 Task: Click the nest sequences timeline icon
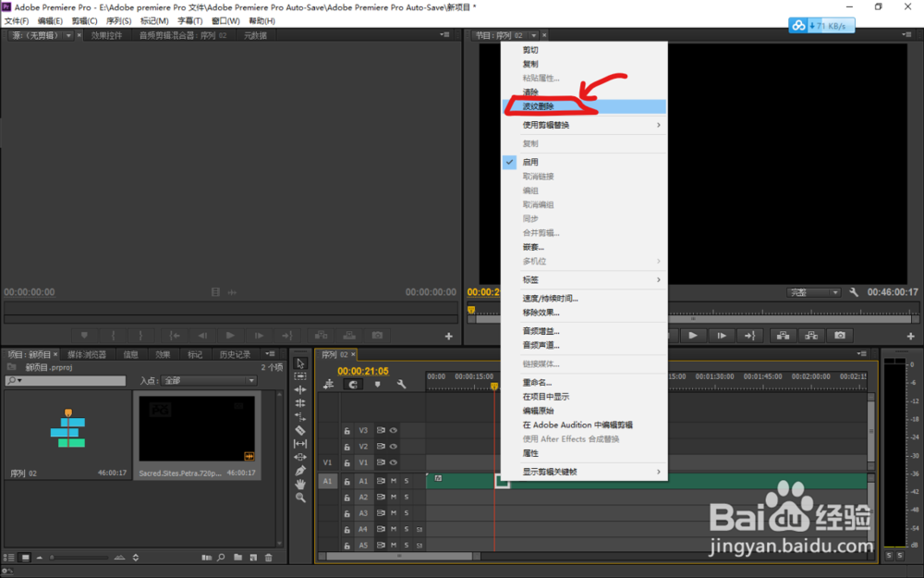coord(329,385)
